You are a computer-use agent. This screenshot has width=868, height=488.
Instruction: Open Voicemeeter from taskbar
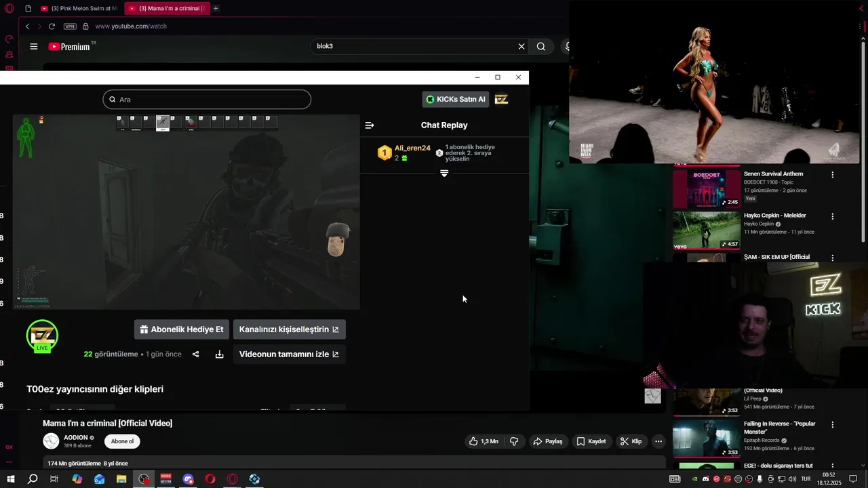pos(166,479)
